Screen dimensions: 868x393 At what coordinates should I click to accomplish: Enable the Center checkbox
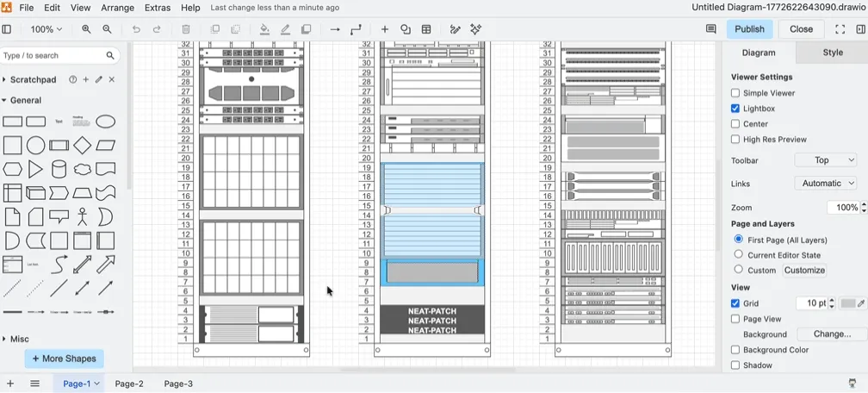pyautogui.click(x=735, y=124)
